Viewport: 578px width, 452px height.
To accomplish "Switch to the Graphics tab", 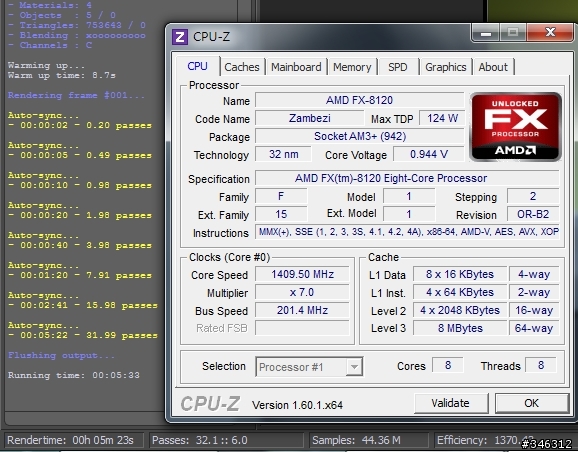I will tap(446, 67).
